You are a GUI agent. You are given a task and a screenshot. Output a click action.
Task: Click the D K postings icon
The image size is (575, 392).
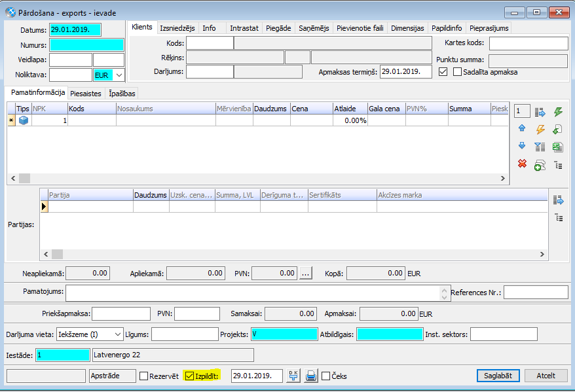(293, 376)
